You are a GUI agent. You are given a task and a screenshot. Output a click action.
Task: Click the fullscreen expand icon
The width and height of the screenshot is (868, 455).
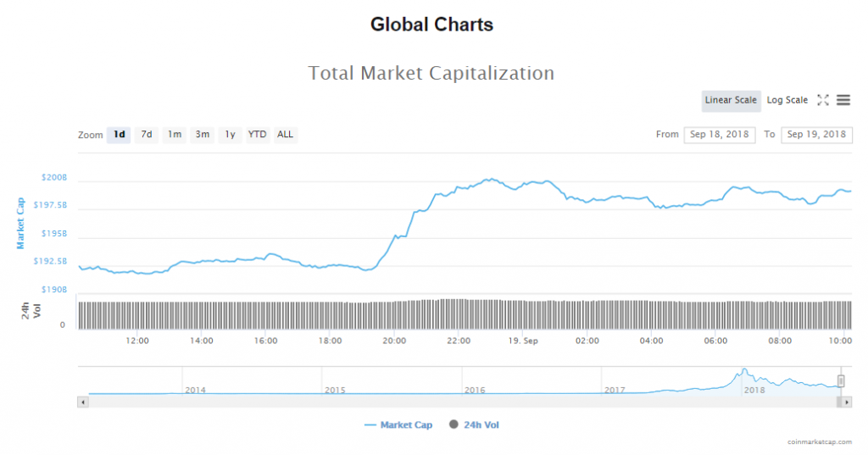pyautogui.click(x=822, y=100)
